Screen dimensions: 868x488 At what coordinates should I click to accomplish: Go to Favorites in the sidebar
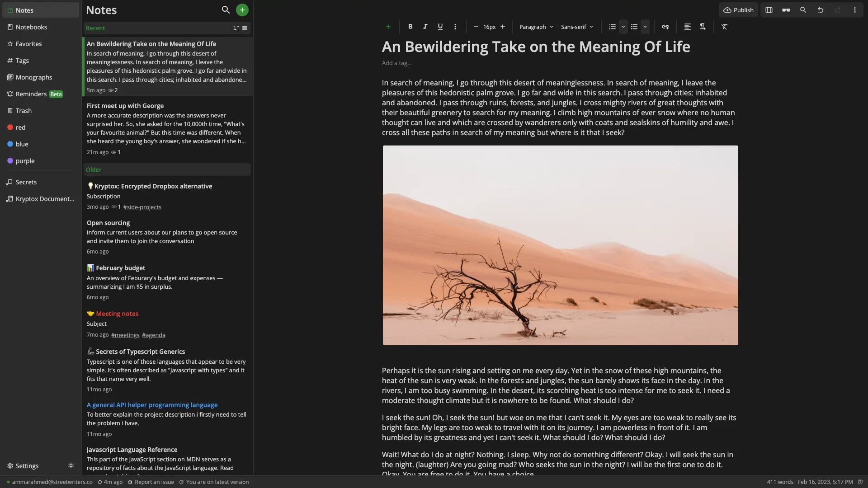click(28, 44)
